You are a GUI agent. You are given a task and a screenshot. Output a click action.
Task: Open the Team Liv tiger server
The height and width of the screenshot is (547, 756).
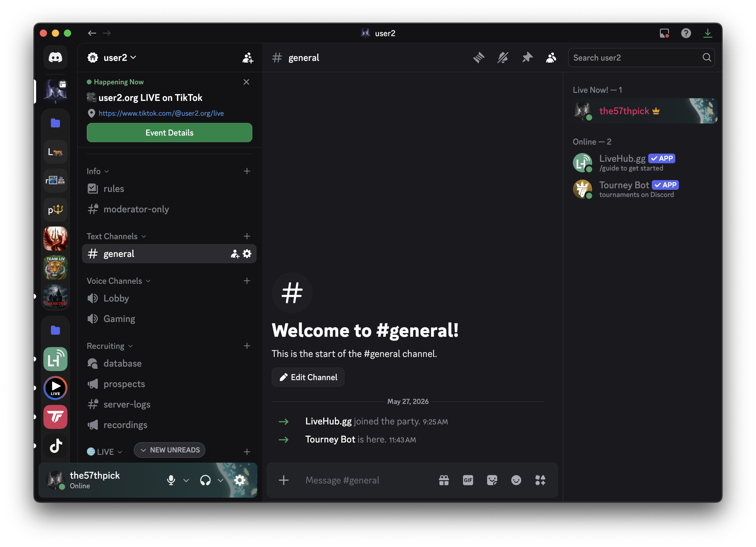55,267
